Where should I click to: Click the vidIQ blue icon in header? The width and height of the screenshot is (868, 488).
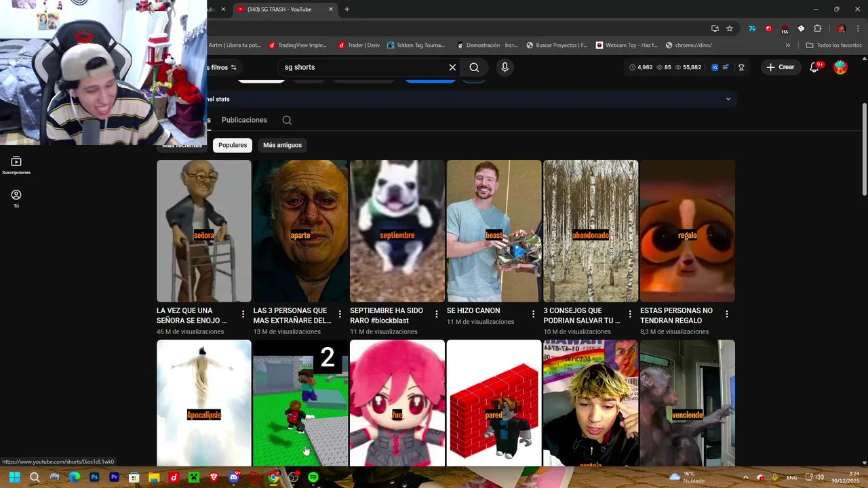click(715, 67)
